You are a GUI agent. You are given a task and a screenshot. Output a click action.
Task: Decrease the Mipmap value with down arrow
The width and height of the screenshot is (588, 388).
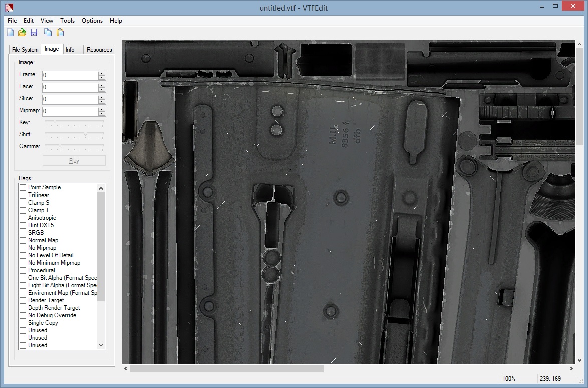[102, 114]
